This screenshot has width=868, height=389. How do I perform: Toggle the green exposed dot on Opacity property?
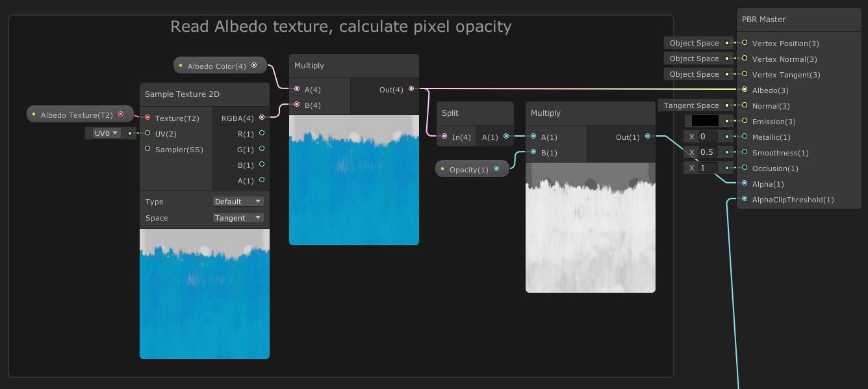click(x=442, y=168)
